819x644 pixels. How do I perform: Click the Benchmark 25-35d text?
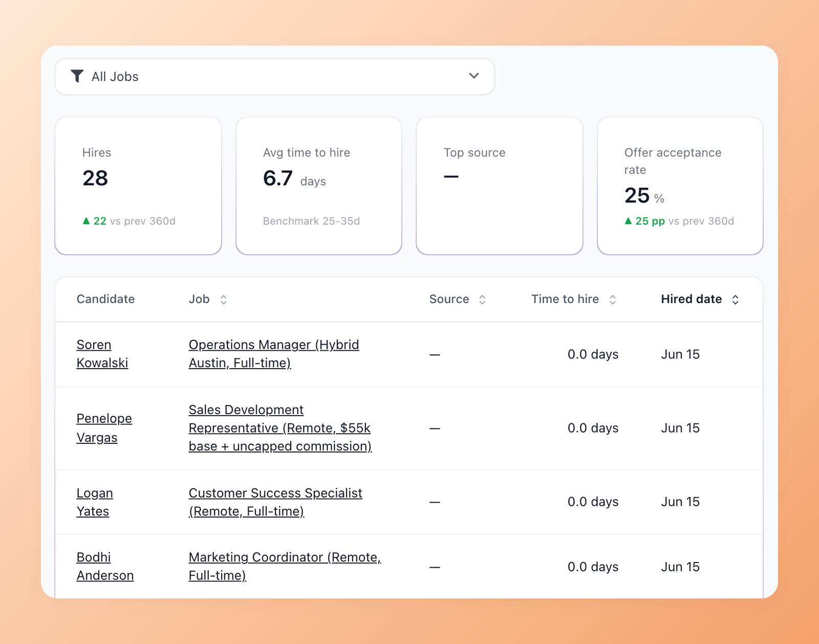(311, 221)
